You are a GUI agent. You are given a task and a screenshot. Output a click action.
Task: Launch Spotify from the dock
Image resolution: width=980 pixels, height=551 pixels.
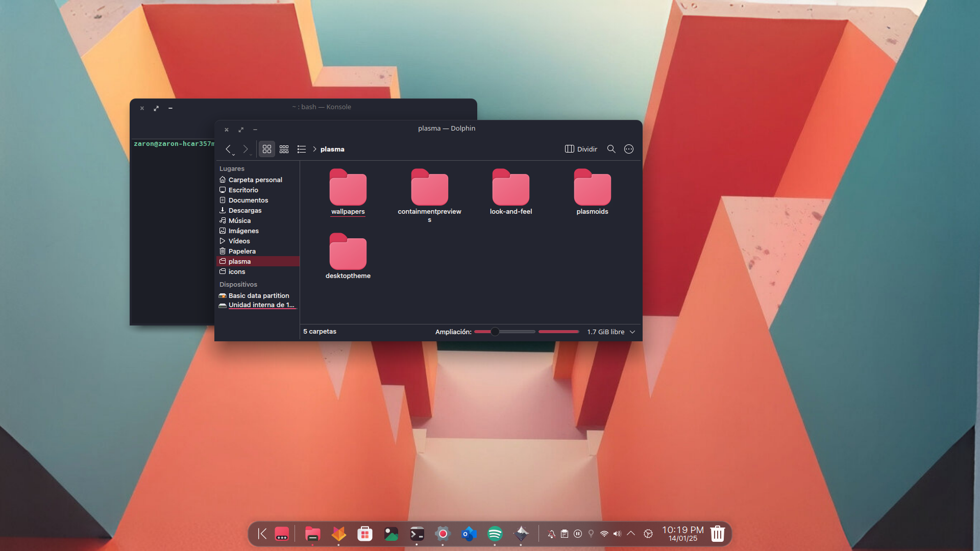click(x=496, y=534)
